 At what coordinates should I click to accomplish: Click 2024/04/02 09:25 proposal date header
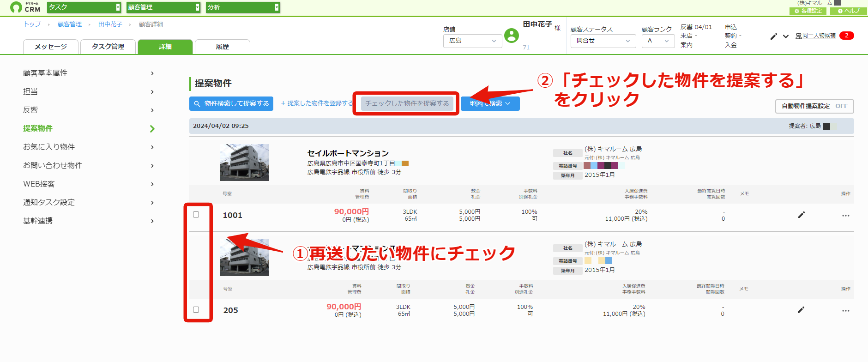click(221, 126)
